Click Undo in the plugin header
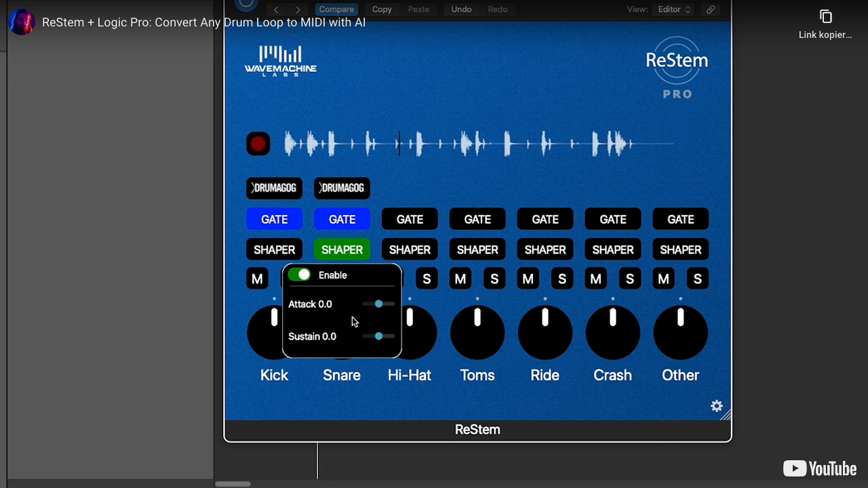868x488 pixels. pyautogui.click(x=461, y=9)
